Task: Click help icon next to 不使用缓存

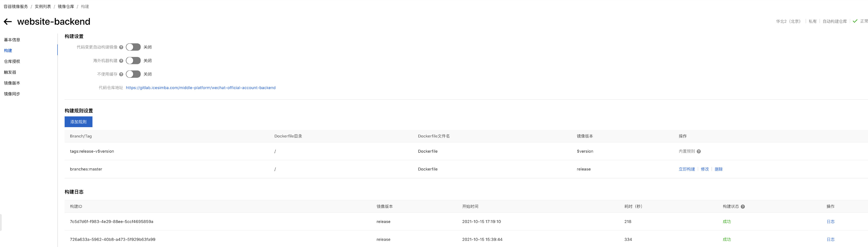Action: [121, 74]
